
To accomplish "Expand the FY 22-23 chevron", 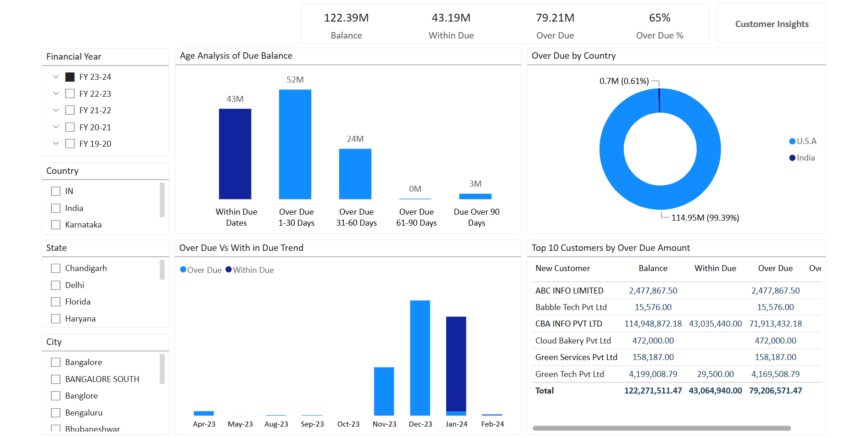I will point(56,94).
